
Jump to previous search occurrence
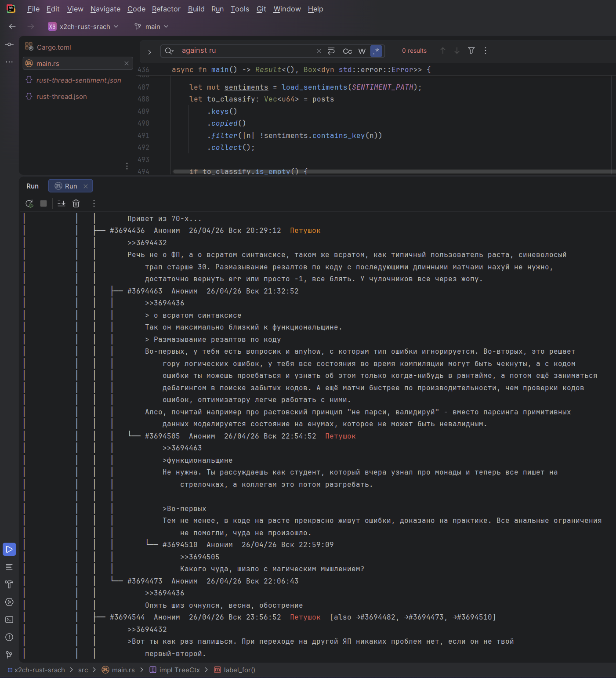point(443,51)
